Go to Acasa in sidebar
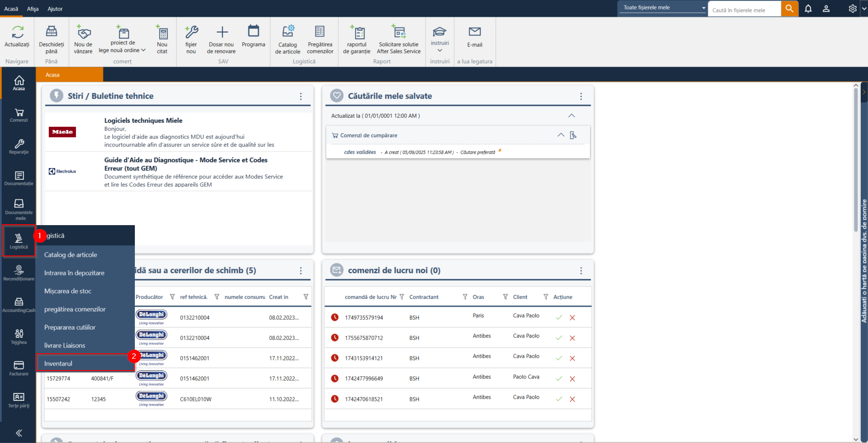Viewport: 868px width, 443px height. pos(19,83)
